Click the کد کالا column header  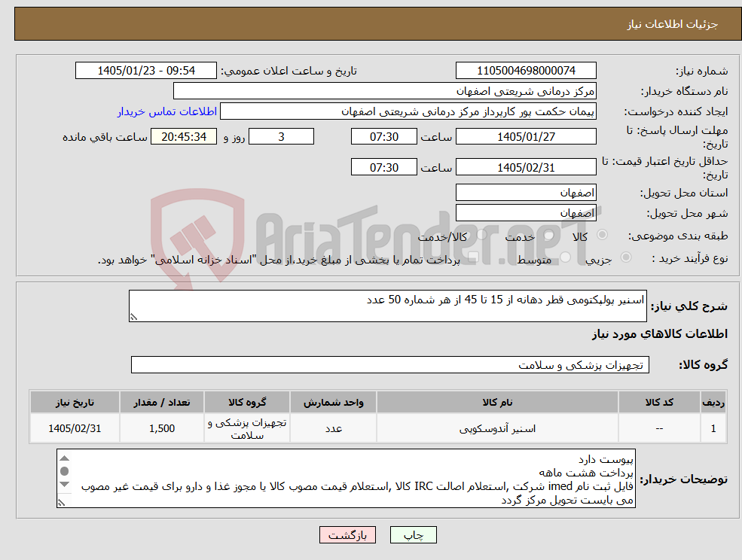tap(659, 402)
